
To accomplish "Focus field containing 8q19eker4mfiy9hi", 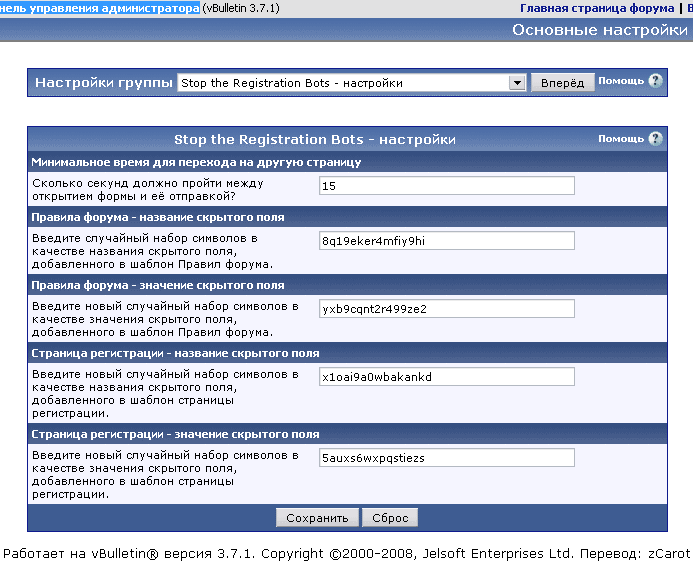I will [x=447, y=241].
